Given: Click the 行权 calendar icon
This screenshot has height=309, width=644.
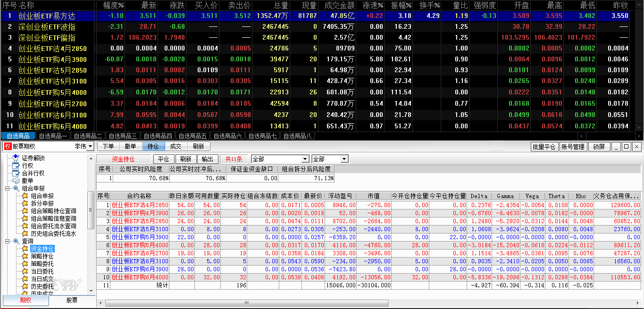Looking at the screenshot, I should tap(16, 166).
